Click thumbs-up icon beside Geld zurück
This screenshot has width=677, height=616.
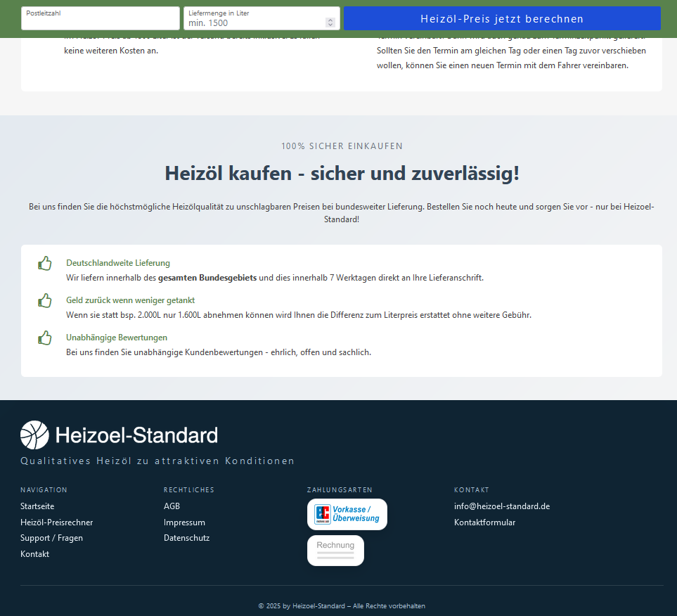tap(45, 301)
